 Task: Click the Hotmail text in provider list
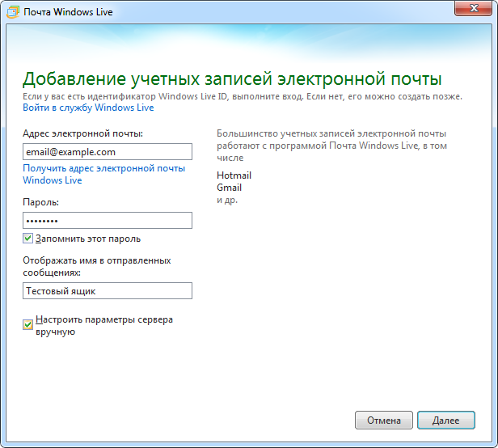point(234,175)
